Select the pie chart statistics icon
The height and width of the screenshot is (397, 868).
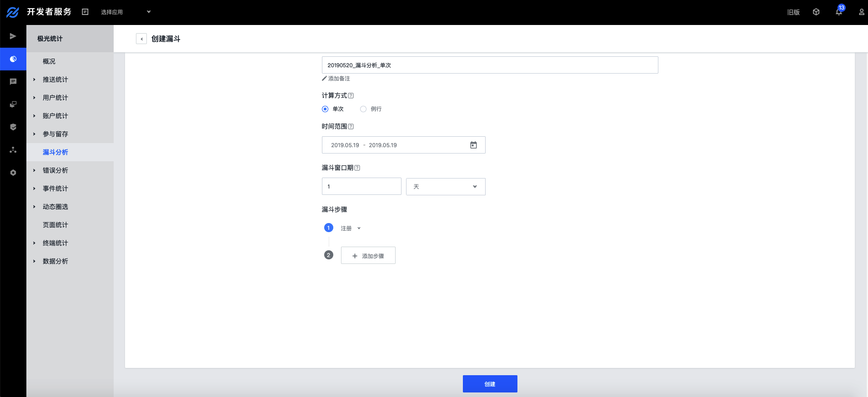tap(13, 59)
